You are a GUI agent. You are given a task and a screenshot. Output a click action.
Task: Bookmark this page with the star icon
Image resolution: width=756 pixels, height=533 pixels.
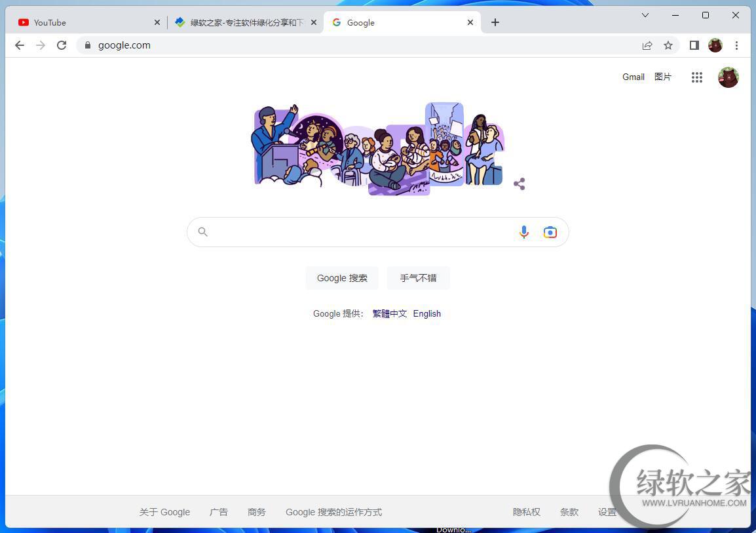click(668, 45)
